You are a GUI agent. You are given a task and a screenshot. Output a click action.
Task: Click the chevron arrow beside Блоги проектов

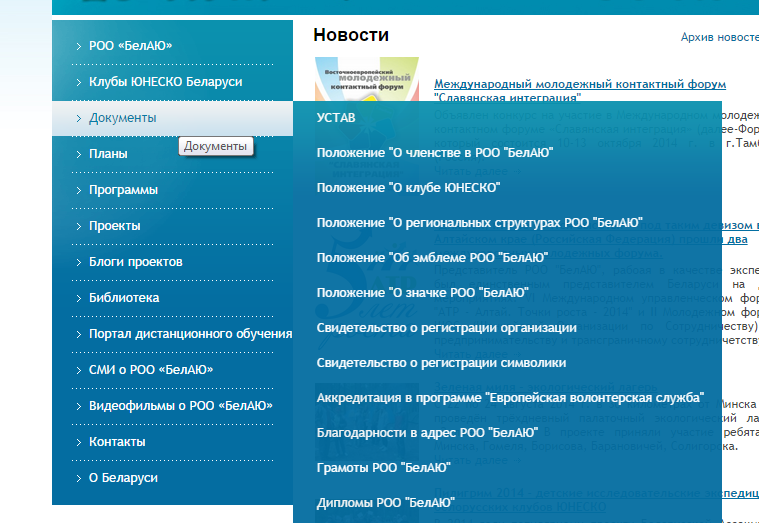[x=79, y=262]
